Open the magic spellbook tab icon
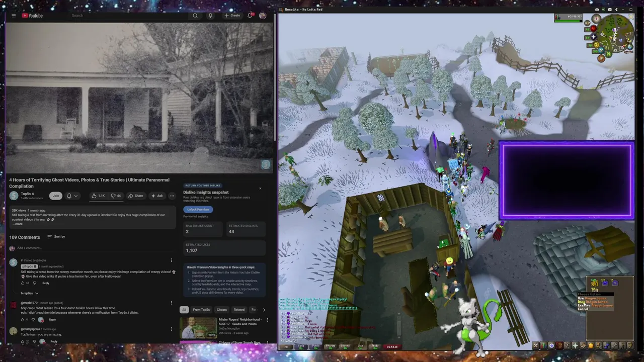 [583, 345]
